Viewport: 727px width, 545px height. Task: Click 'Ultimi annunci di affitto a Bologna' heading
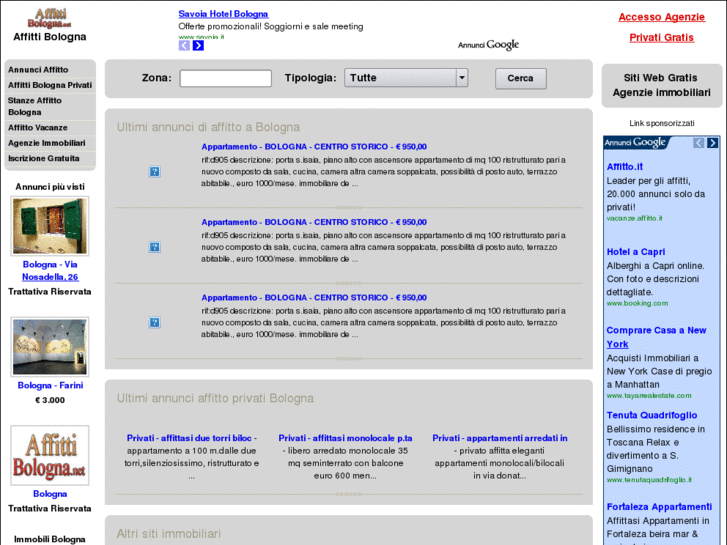[208, 127]
